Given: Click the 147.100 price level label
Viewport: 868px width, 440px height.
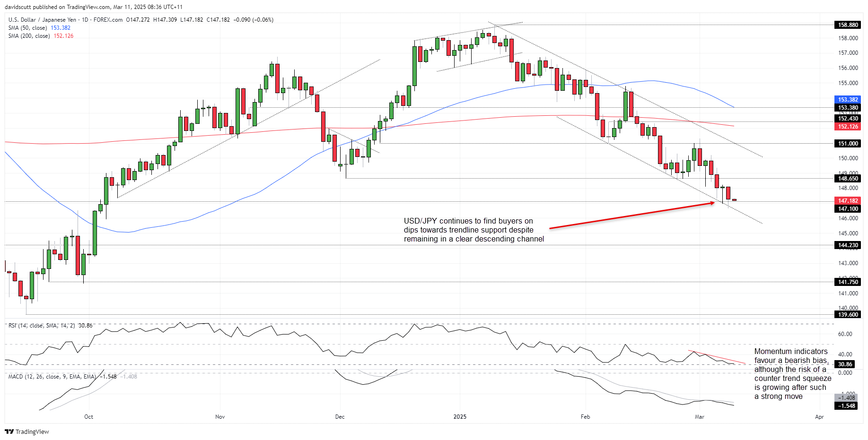Looking at the screenshot, I should [848, 209].
